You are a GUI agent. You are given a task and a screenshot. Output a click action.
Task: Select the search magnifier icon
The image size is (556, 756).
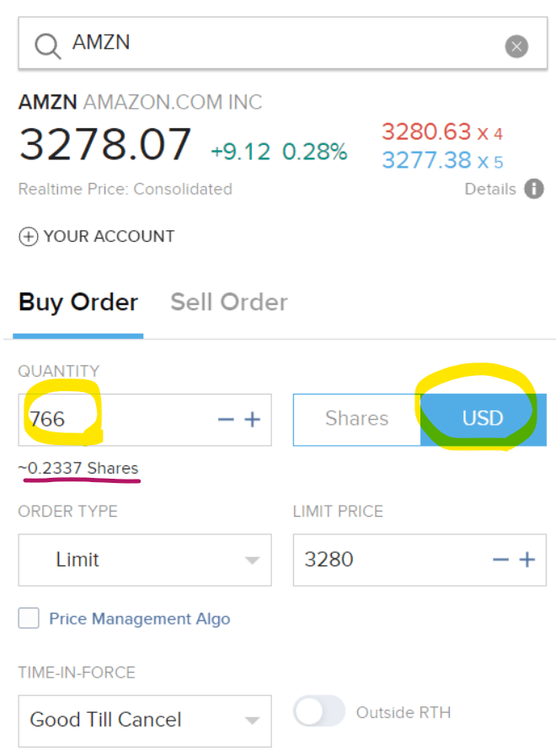point(47,45)
